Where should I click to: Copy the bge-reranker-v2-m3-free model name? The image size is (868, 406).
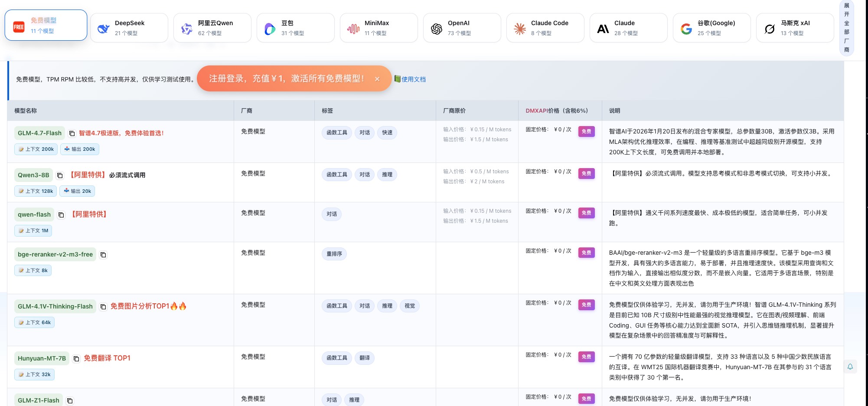(x=103, y=255)
